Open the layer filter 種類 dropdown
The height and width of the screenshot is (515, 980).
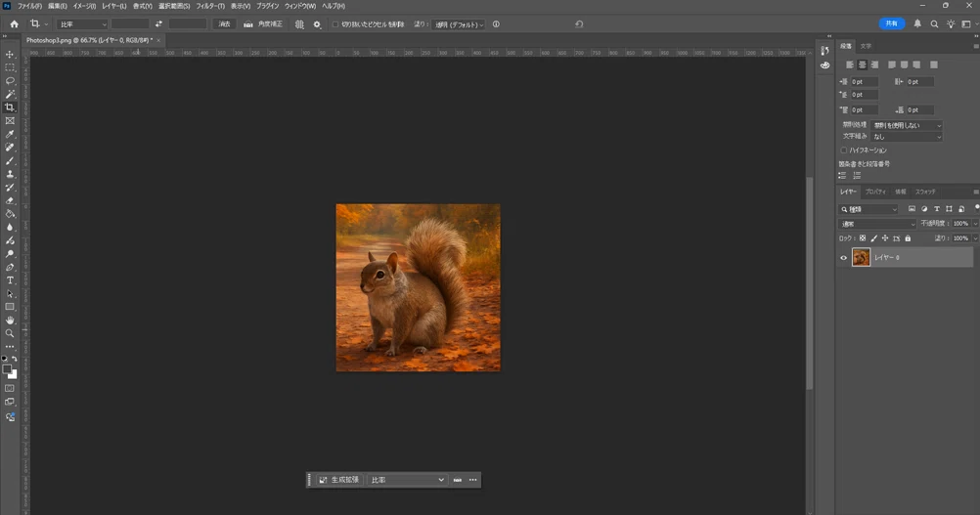coord(869,209)
